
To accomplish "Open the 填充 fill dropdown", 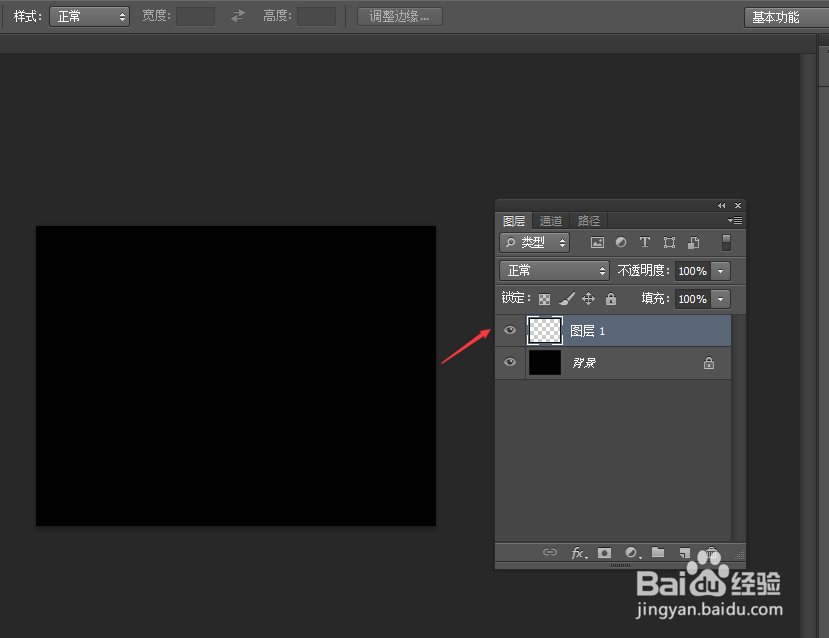I will click(x=721, y=298).
